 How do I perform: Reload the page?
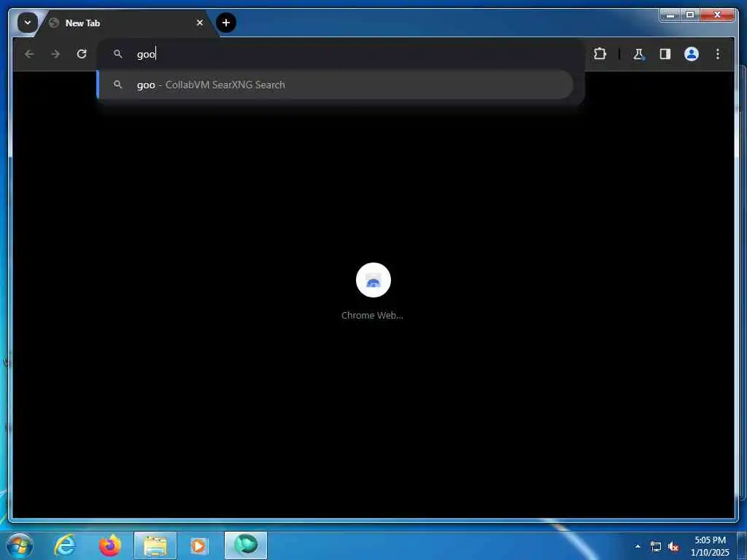point(82,54)
